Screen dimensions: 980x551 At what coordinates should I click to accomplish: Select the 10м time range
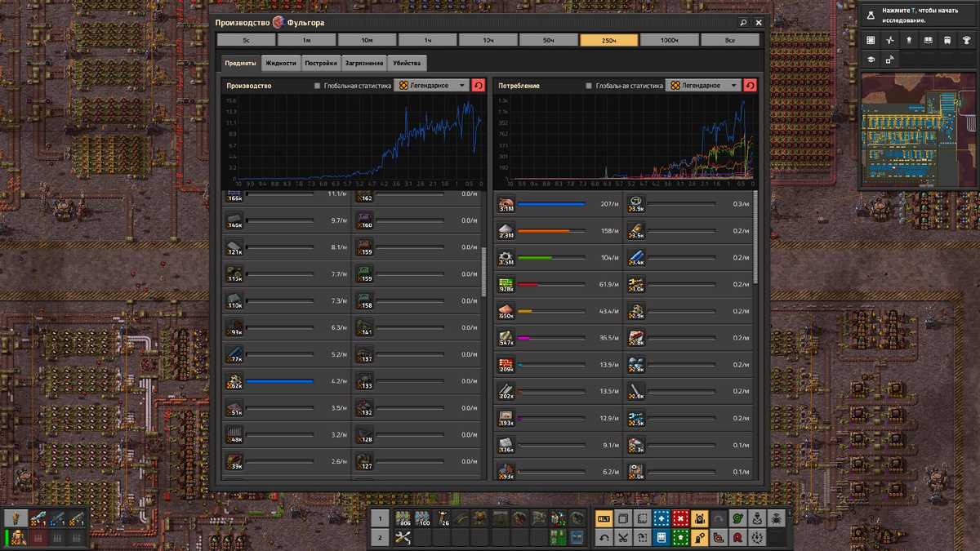367,40
